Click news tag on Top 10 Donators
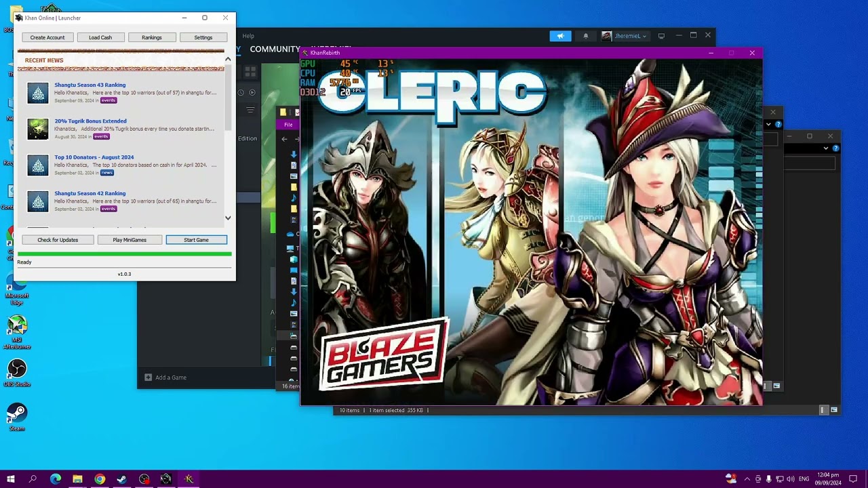868x488 pixels. pyautogui.click(x=106, y=173)
